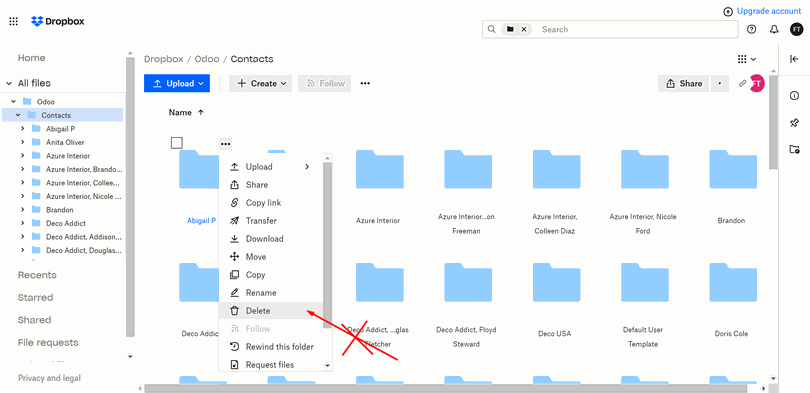Click the main file area vertical scrollbar
Viewport: 810px width, 393px height.
pyautogui.click(x=773, y=122)
